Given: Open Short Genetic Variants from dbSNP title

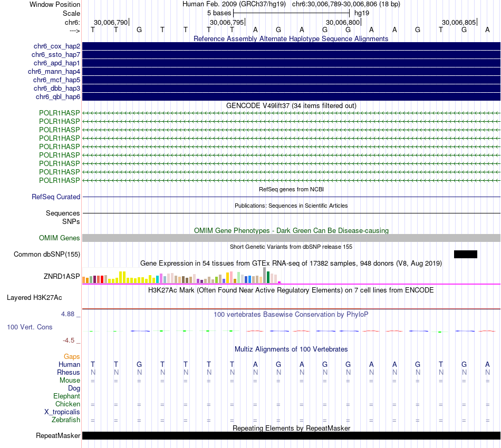Looking at the screenshot, I should pos(291,247).
